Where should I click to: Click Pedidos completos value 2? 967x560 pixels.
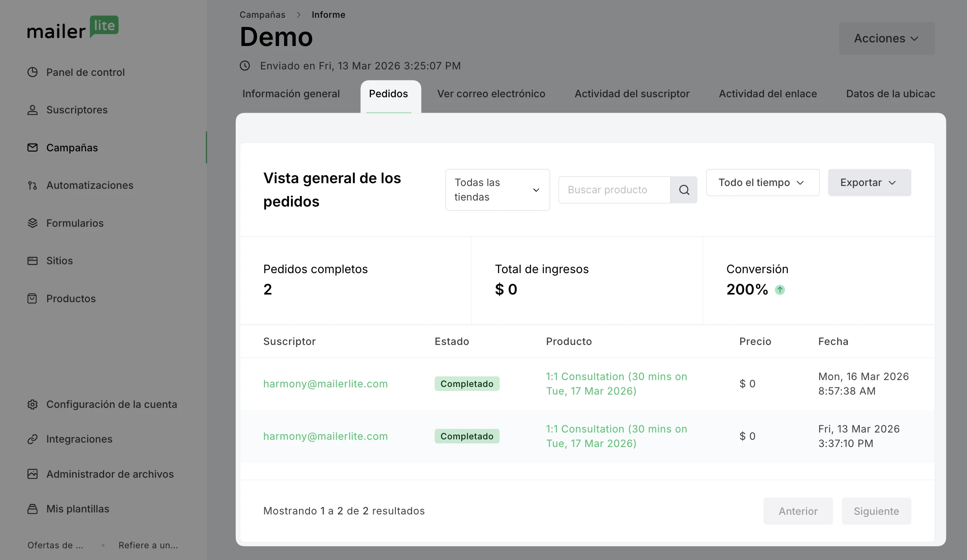coord(268,289)
